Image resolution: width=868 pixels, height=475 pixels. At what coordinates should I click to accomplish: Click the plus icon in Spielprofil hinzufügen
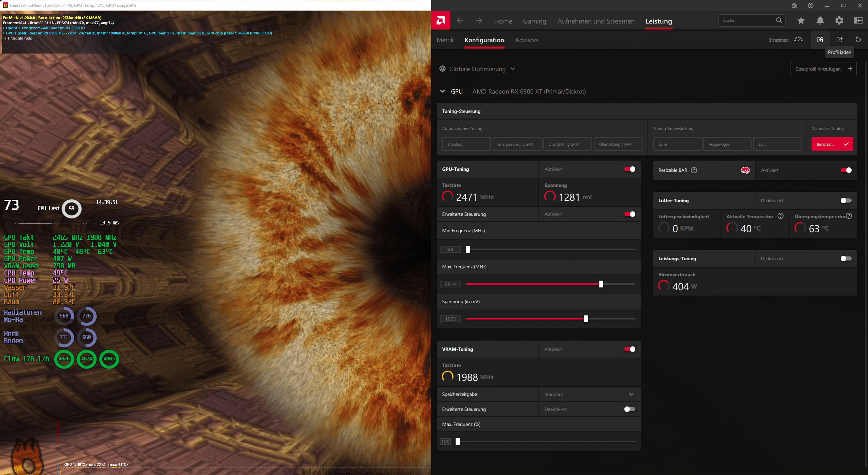[850, 69]
